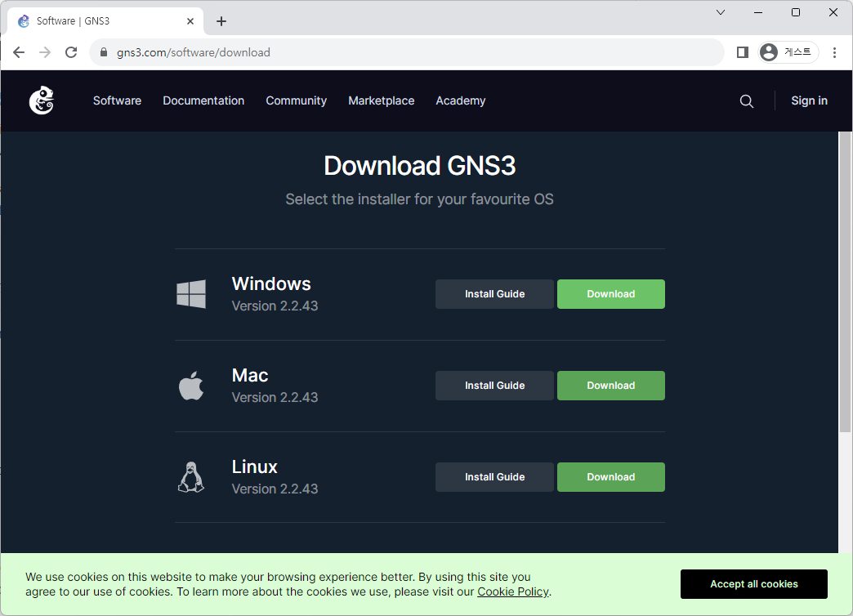This screenshot has width=853, height=616.
Task: Click Version 2.2.43 under Windows
Action: pos(275,306)
